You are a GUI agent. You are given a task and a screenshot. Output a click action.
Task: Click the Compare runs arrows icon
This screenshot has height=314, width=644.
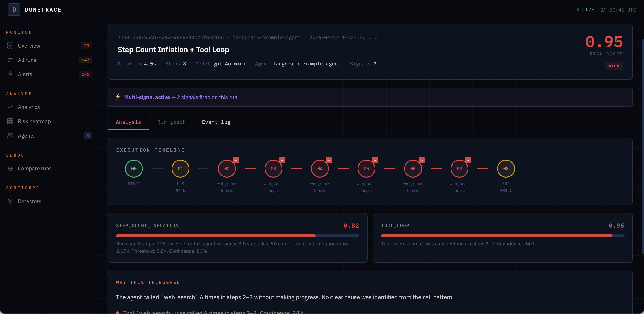[10, 168]
